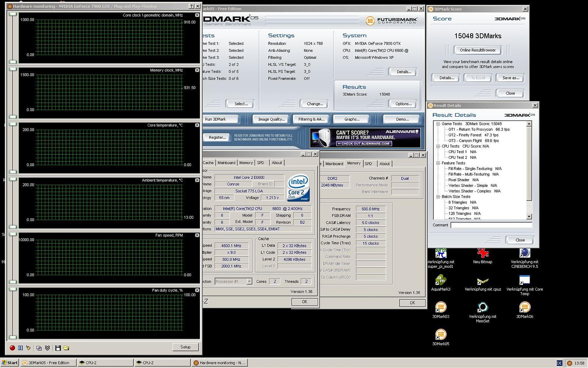Open the Windows Start menu

click(x=10, y=362)
